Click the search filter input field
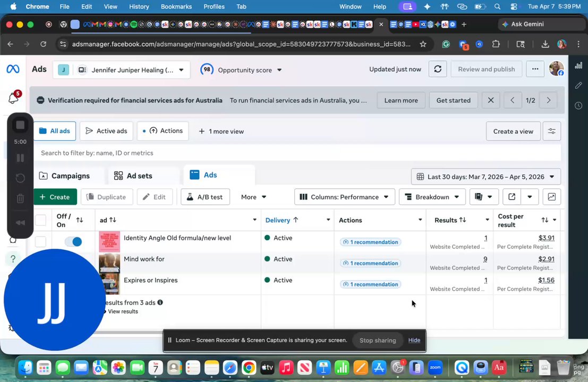 297,153
